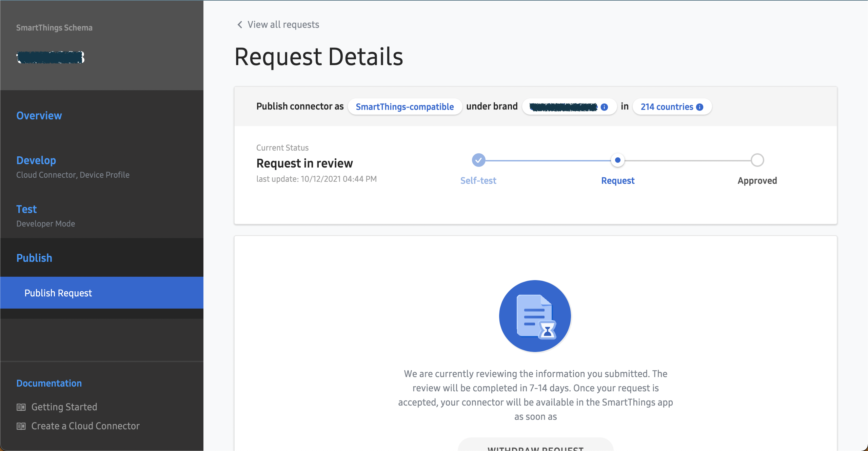This screenshot has width=868, height=451.
Task: Click the back chevron beside View all requests
Action: point(240,24)
